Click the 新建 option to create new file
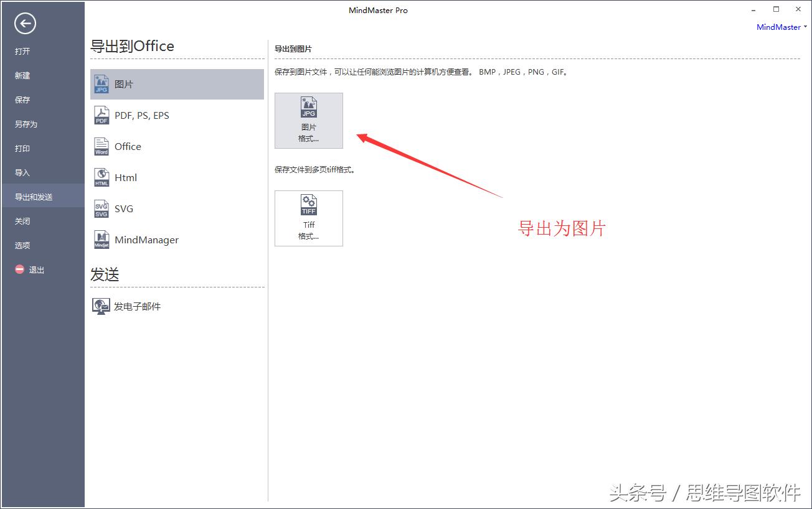 point(22,75)
